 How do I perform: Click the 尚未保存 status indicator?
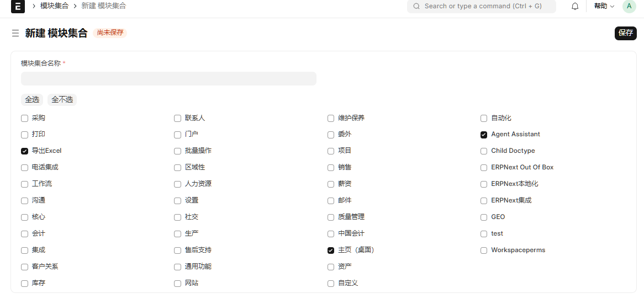pyautogui.click(x=110, y=33)
